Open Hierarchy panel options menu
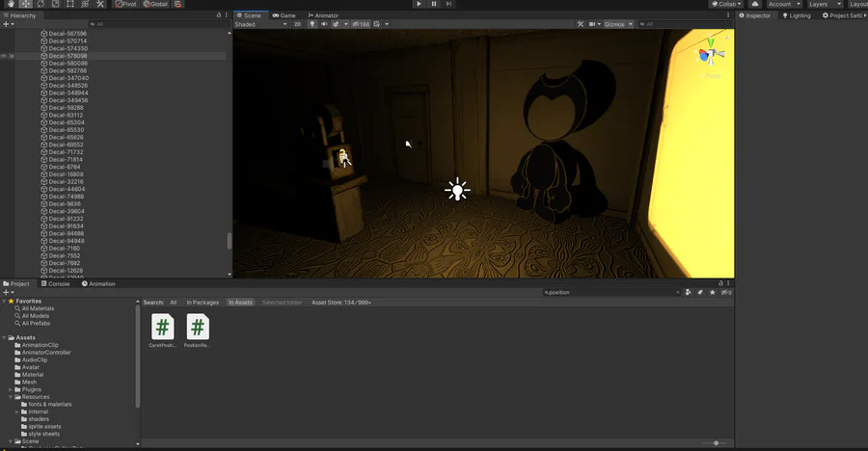 (227, 15)
